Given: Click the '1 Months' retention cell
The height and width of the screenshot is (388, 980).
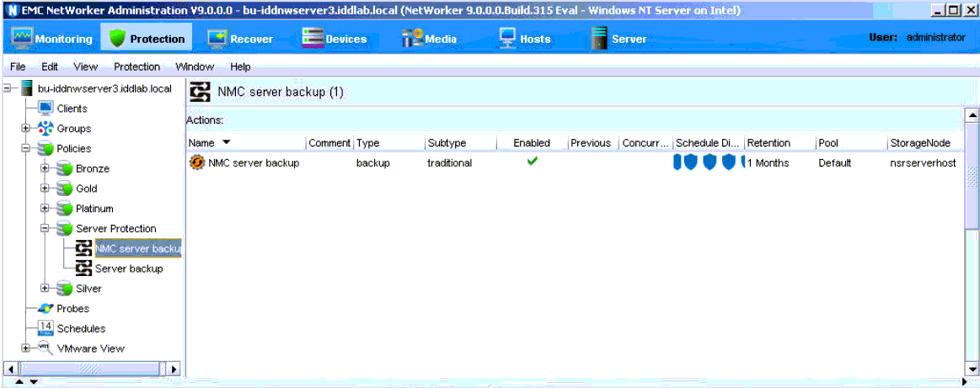Looking at the screenshot, I should 768,162.
